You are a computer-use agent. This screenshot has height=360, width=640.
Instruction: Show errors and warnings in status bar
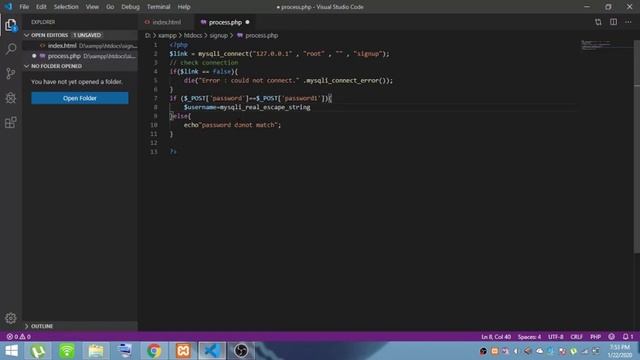click(x=18, y=337)
